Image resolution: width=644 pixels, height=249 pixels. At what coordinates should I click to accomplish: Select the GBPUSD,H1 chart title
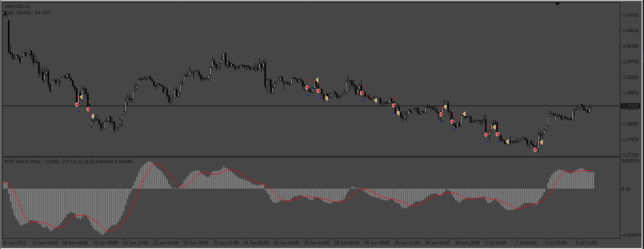coord(17,7)
